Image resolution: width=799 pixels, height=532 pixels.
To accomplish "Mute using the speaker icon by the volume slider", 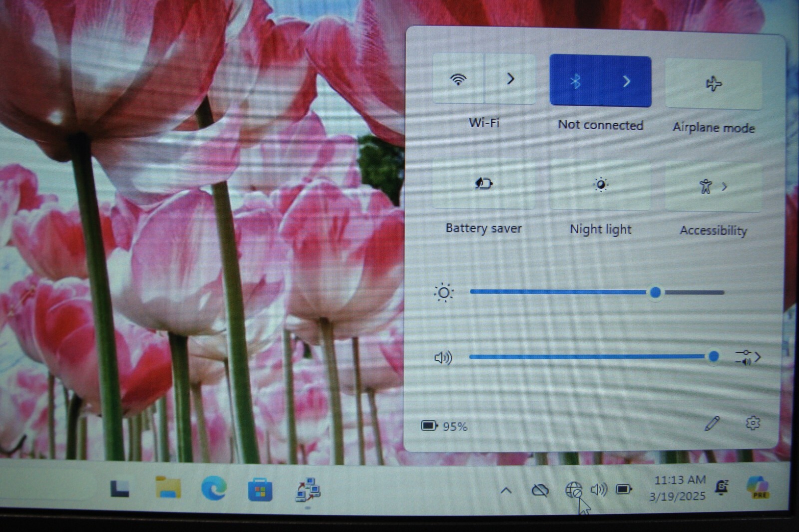I will point(443,357).
